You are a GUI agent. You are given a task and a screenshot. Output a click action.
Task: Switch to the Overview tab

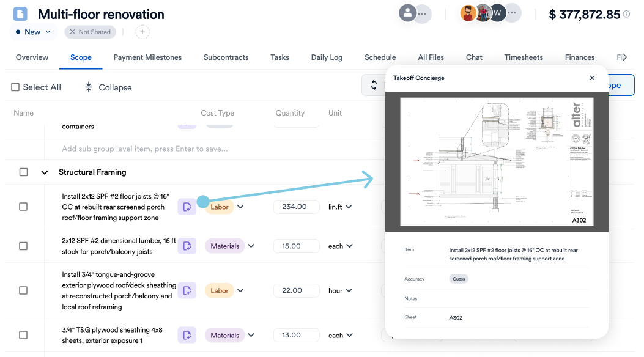(x=32, y=57)
